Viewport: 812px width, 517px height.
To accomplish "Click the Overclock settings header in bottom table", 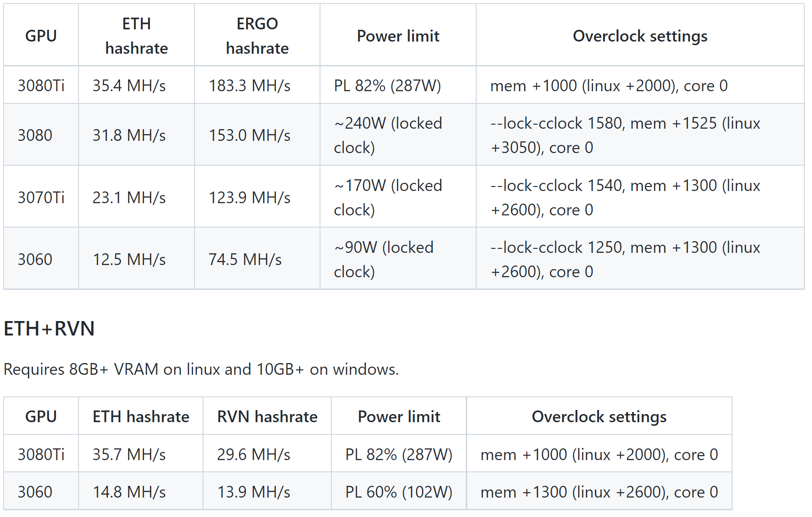I will coord(599,416).
